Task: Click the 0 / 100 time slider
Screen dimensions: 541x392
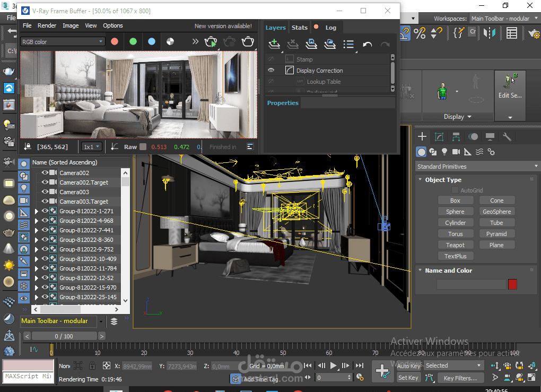Action: tap(64, 336)
